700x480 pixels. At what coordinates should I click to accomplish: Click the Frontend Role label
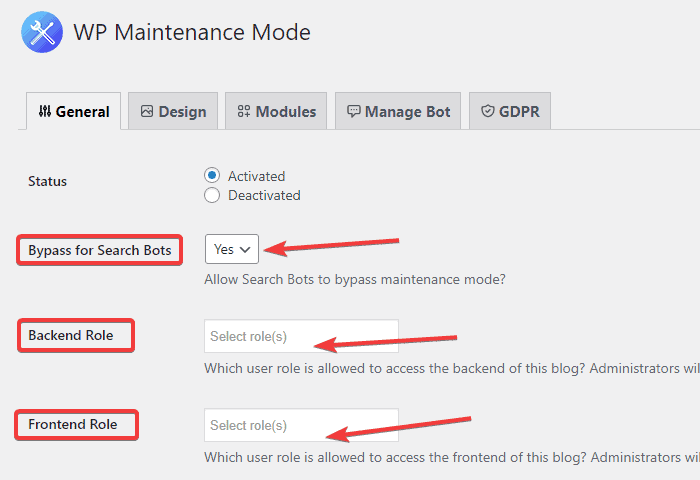click(x=73, y=424)
